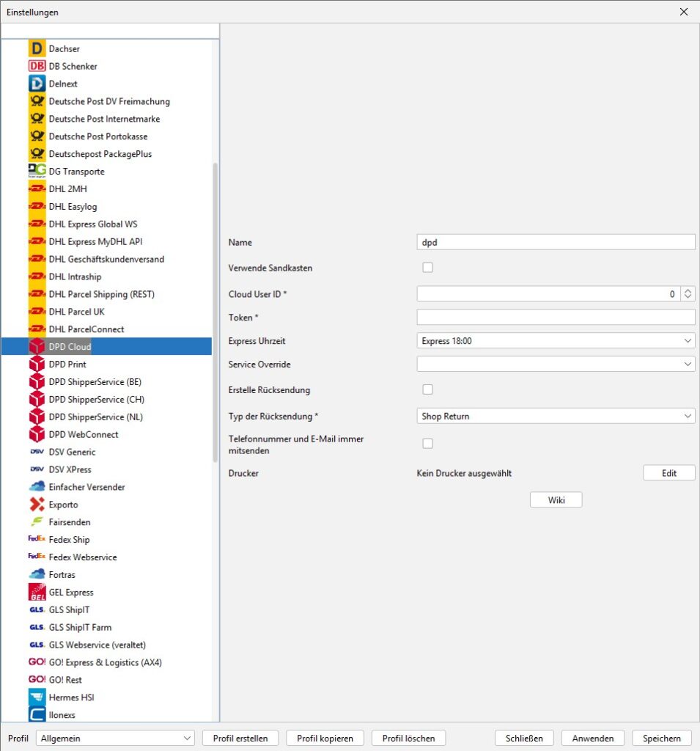Image resolution: width=700 pixels, height=751 pixels.
Task: Click the GEL Express logo icon
Action: pos(37,592)
